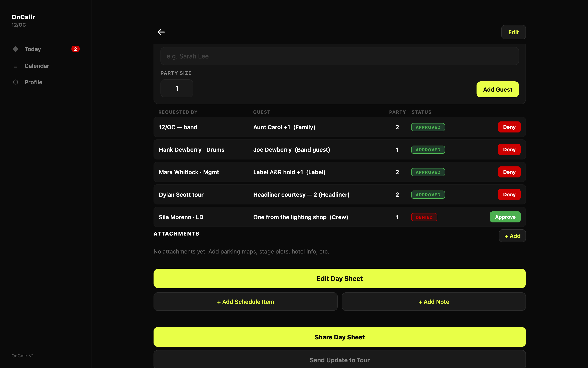Click guest 'Aunt Carol +1 (Family)'
This screenshot has width=588, height=368.
point(284,127)
